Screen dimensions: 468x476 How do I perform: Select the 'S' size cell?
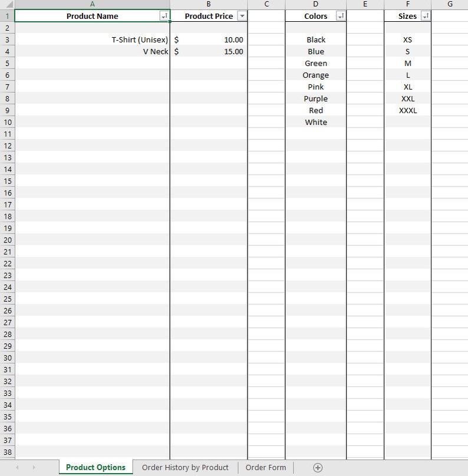point(408,51)
